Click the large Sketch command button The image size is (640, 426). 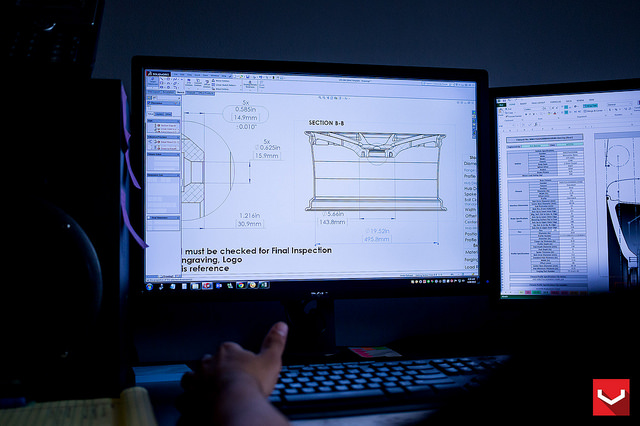coord(153,81)
